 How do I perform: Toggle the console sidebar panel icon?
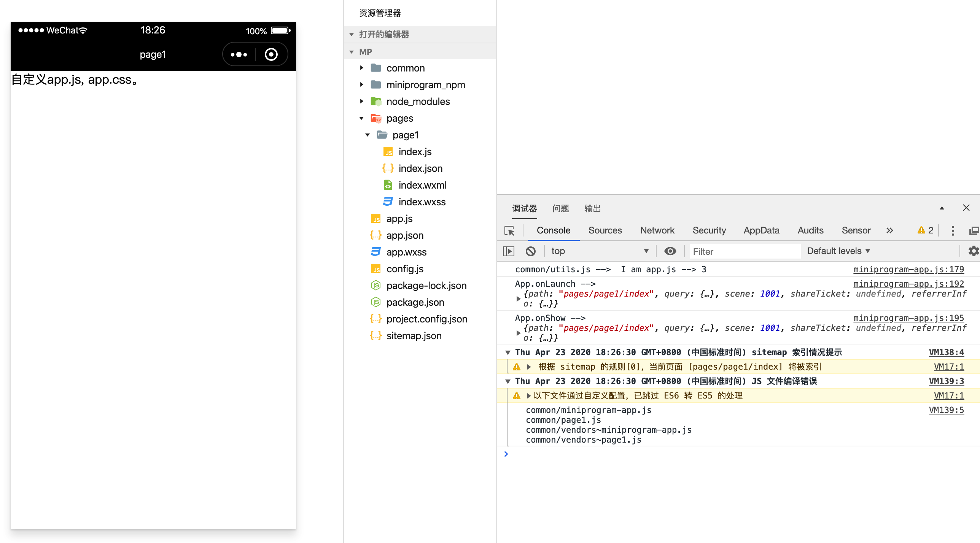point(509,251)
